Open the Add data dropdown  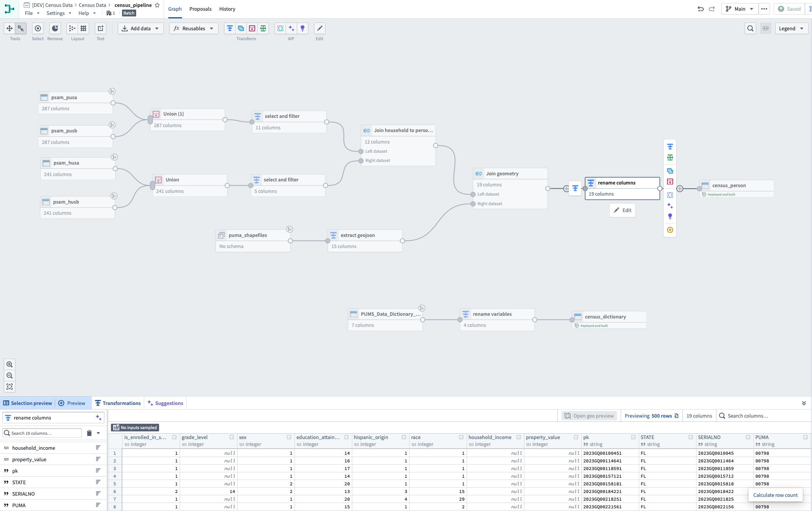pos(140,28)
